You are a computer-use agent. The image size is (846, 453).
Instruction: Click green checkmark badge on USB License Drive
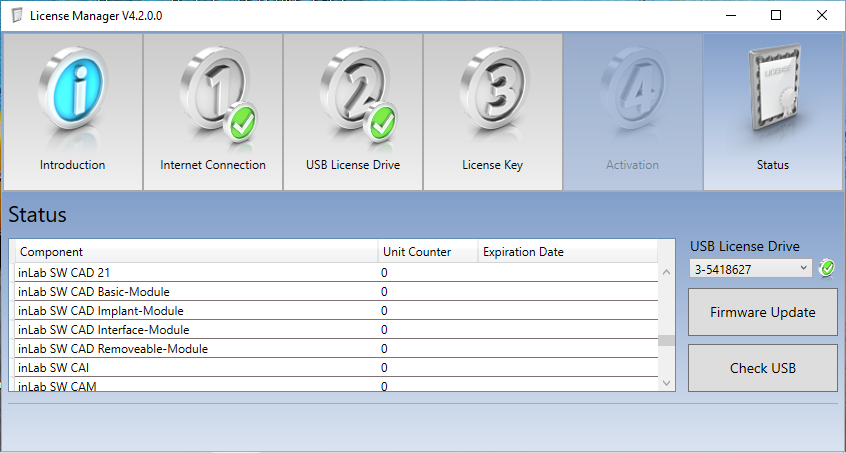click(380, 122)
